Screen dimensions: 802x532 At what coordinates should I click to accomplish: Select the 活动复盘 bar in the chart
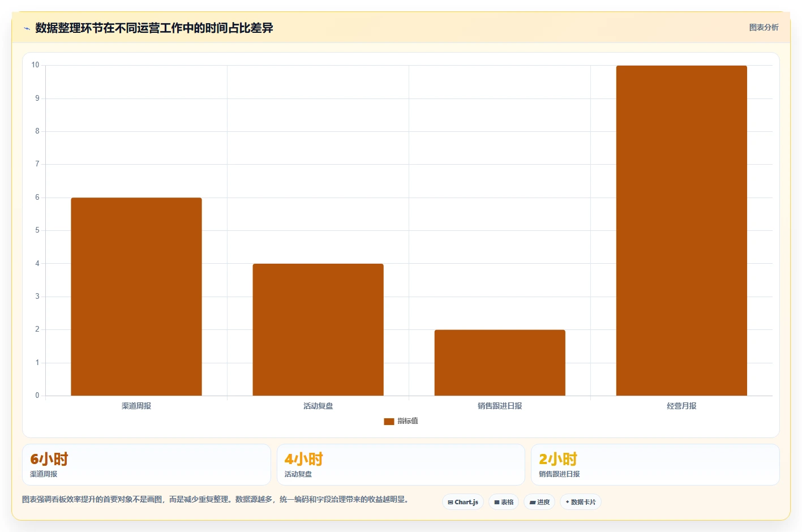pyautogui.click(x=318, y=329)
